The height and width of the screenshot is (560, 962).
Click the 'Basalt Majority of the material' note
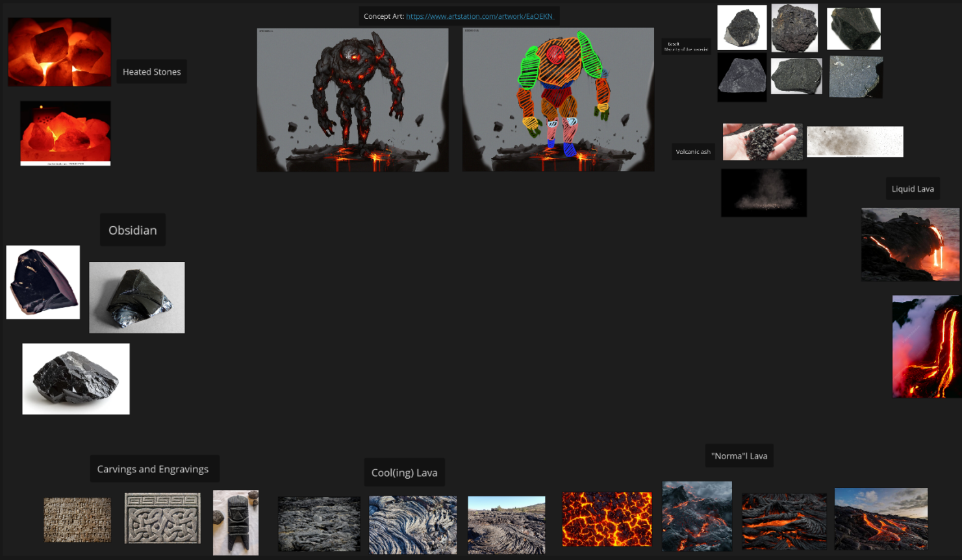[686, 47]
